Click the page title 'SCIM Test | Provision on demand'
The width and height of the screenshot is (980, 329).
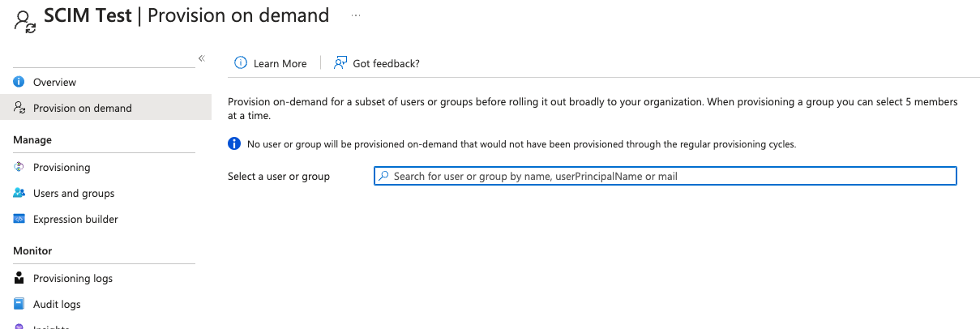186,15
